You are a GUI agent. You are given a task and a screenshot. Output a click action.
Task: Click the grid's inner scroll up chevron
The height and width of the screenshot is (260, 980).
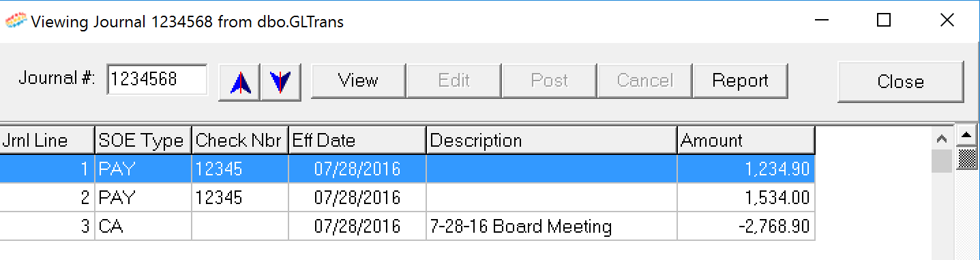(x=942, y=139)
